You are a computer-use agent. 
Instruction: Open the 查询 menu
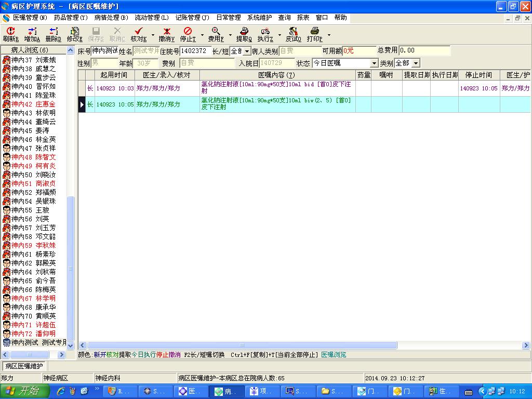(284, 18)
